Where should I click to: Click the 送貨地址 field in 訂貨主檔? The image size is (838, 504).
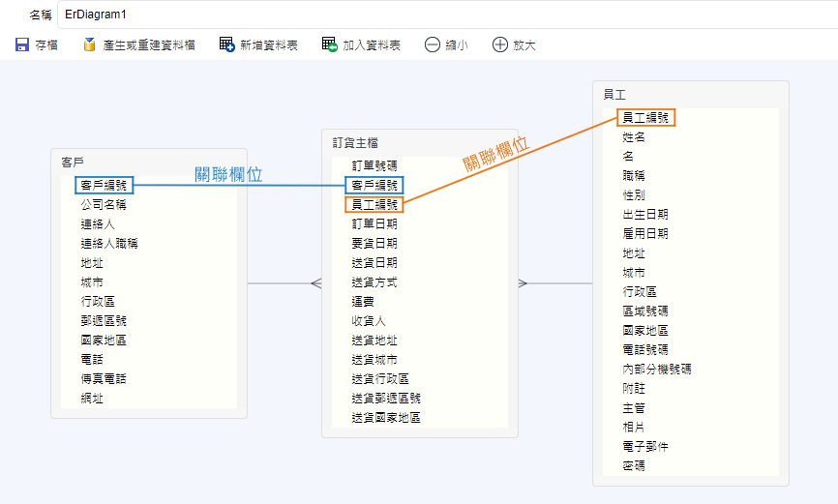[x=374, y=340]
